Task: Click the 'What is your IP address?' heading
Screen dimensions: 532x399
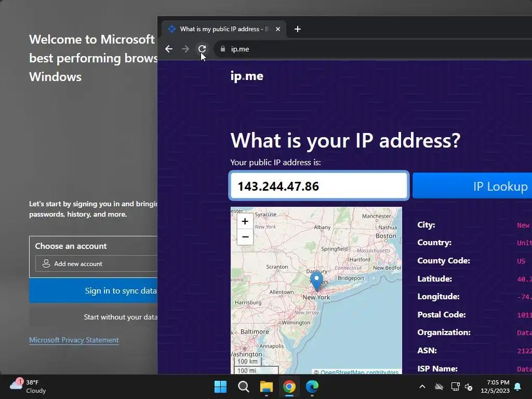Action: [x=345, y=140]
